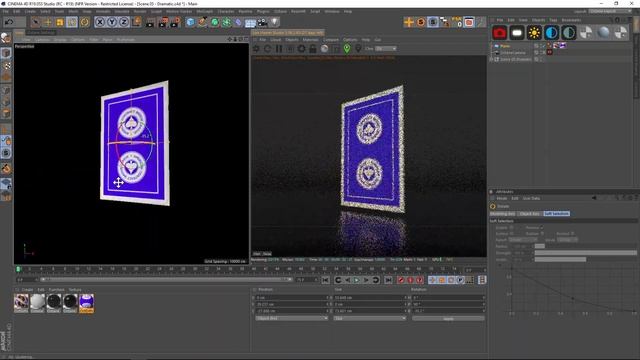Select the Live Selection arrow tool
The image size is (640, 360).
pyautogui.click(x=36, y=22)
